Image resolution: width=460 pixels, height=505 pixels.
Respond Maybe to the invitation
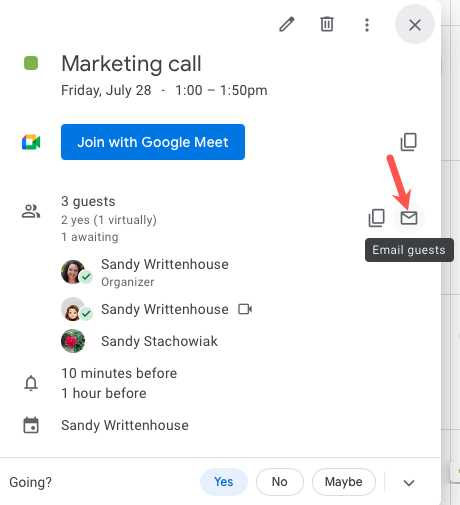[x=344, y=482]
